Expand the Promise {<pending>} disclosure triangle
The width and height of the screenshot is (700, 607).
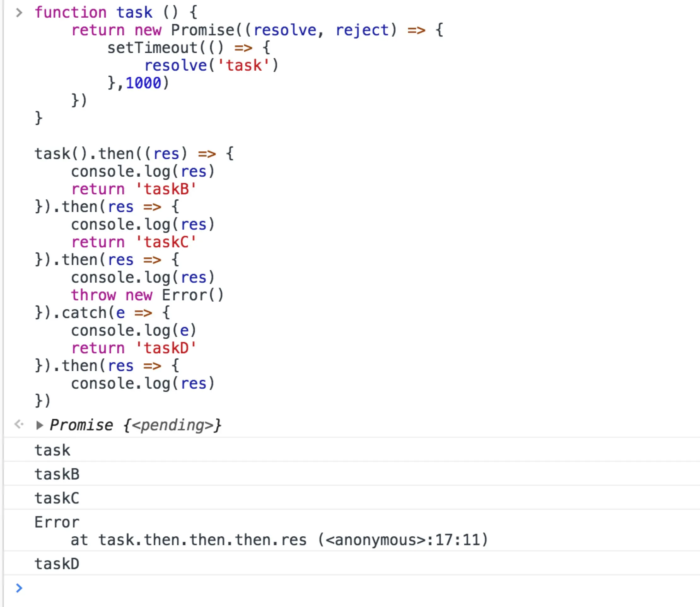40,425
